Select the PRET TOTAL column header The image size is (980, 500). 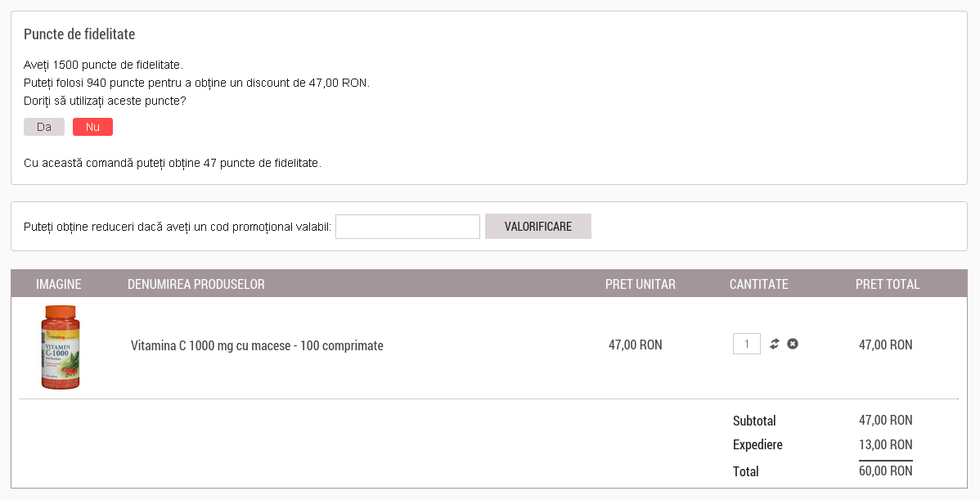pyautogui.click(x=888, y=285)
